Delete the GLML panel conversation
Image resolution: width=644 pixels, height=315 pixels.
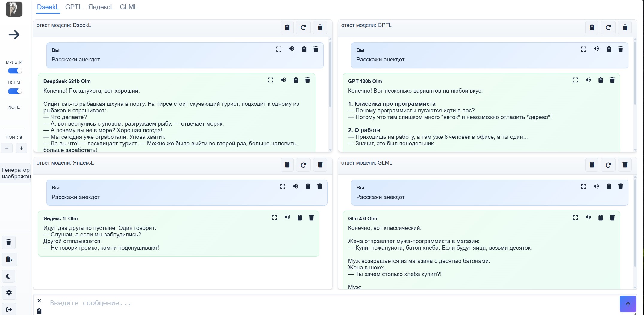pyautogui.click(x=625, y=165)
